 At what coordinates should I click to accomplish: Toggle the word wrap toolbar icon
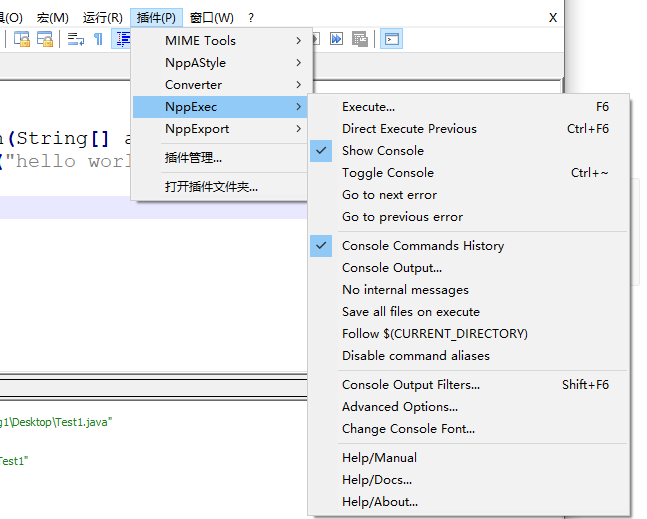point(75,39)
